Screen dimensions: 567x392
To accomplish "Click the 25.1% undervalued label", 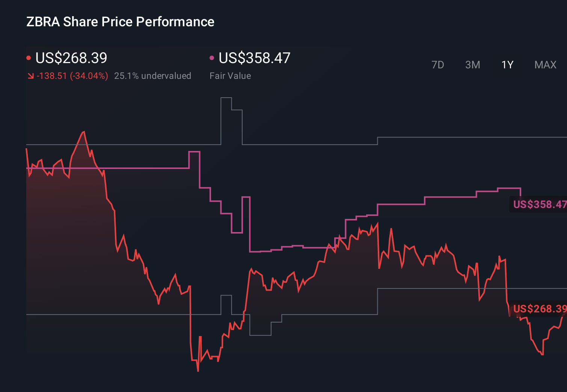I will 153,76.
